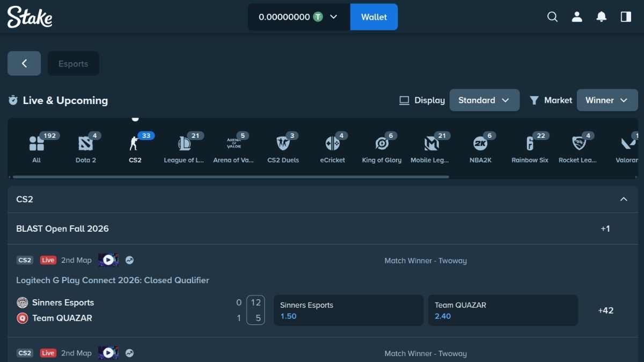Open the Winner market dropdown
The image size is (644, 362).
607,100
